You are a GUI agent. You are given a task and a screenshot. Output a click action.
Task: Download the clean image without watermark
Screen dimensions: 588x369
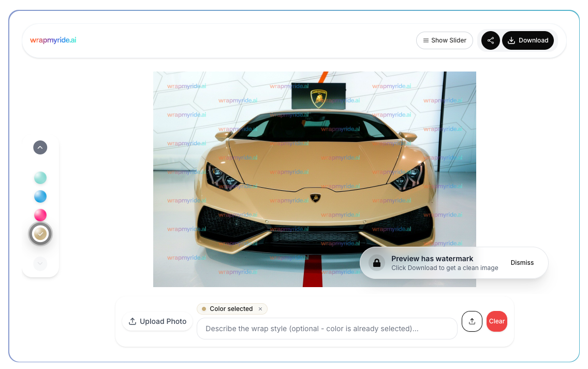(528, 40)
